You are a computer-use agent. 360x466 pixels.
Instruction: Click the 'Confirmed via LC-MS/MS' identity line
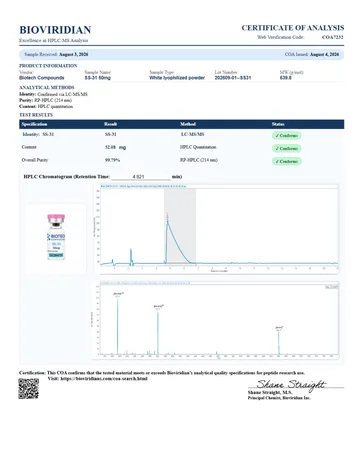[53, 94]
